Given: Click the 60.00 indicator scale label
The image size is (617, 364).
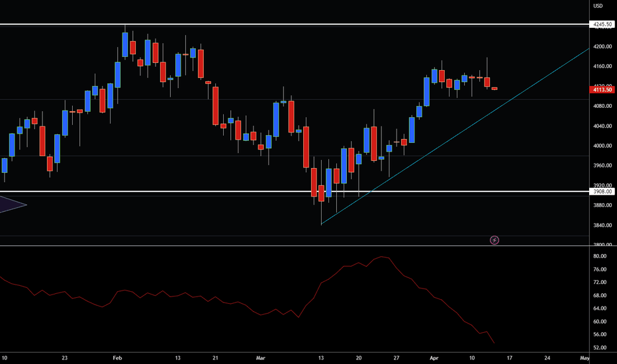Looking at the screenshot, I should coord(600,322).
